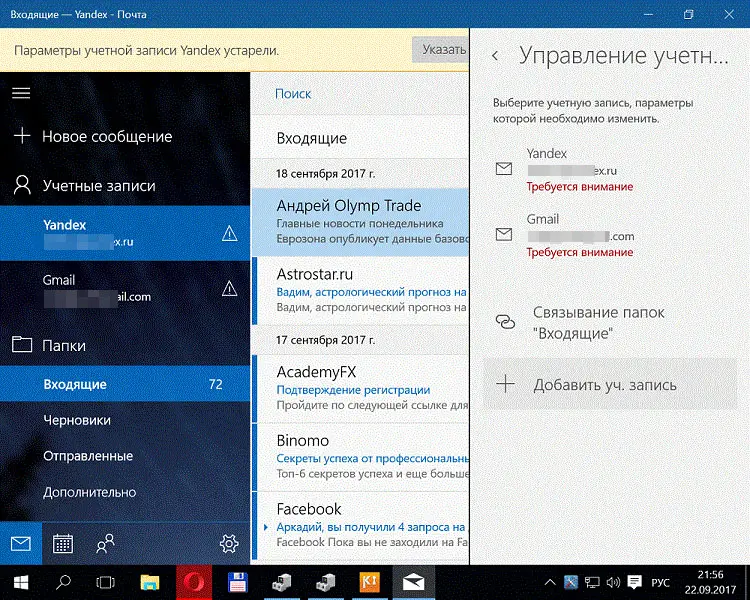Launch Opera browser from the taskbar

coord(192,581)
